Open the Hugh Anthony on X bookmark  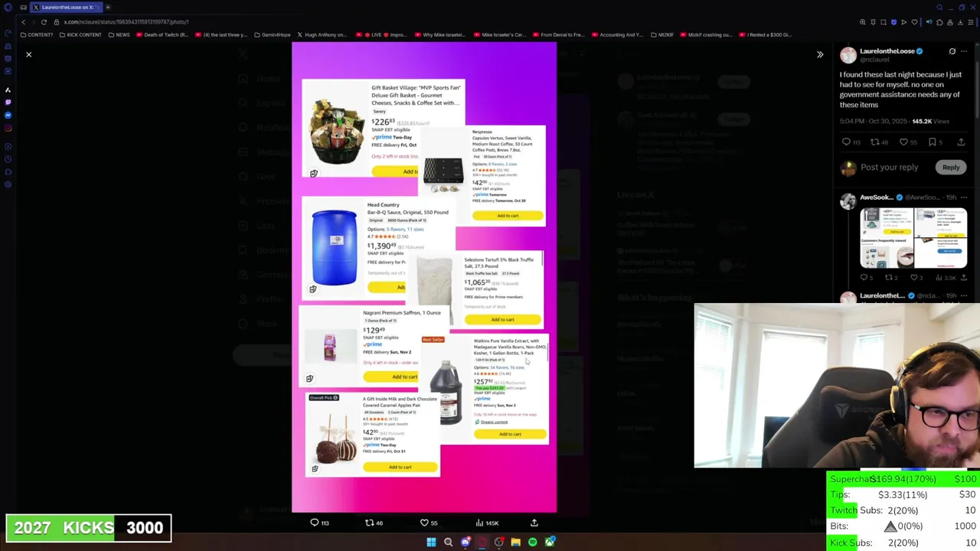coord(322,34)
